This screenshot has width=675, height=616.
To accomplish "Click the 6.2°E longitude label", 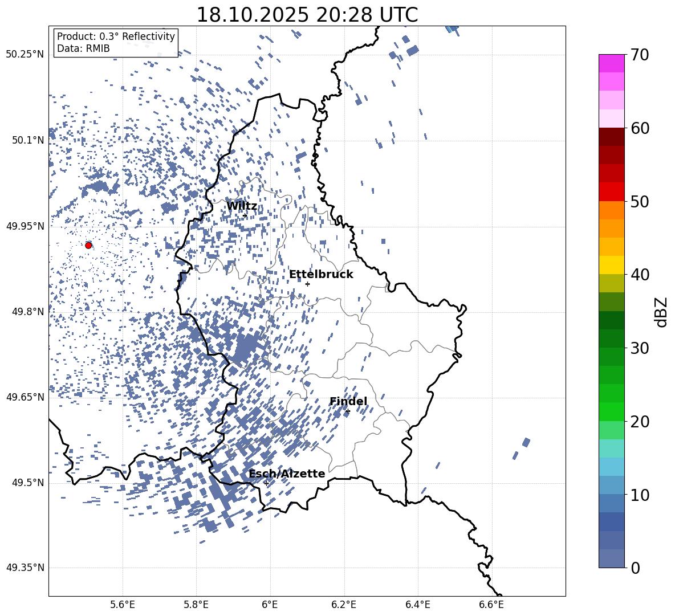I will 344,605.
